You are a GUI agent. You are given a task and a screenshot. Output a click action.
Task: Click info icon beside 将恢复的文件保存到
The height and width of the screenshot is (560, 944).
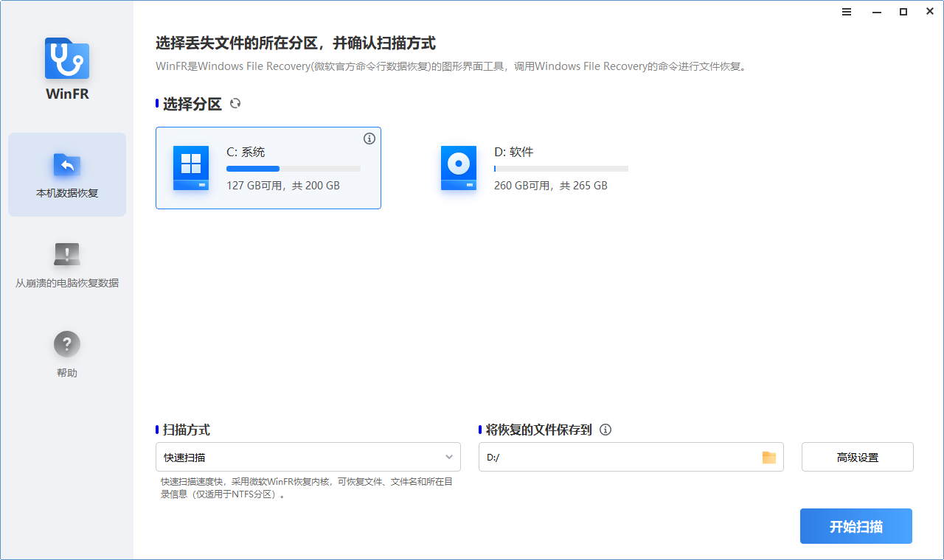coord(605,430)
